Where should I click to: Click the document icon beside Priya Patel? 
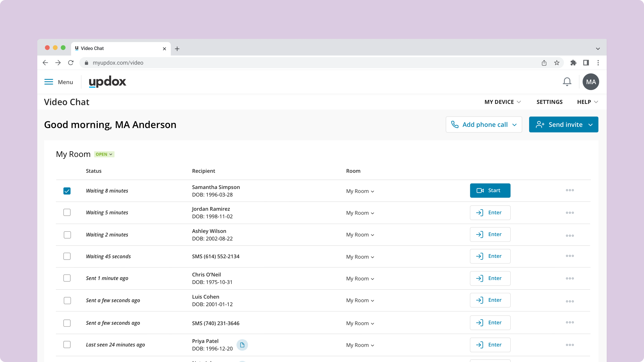click(242, 345)
